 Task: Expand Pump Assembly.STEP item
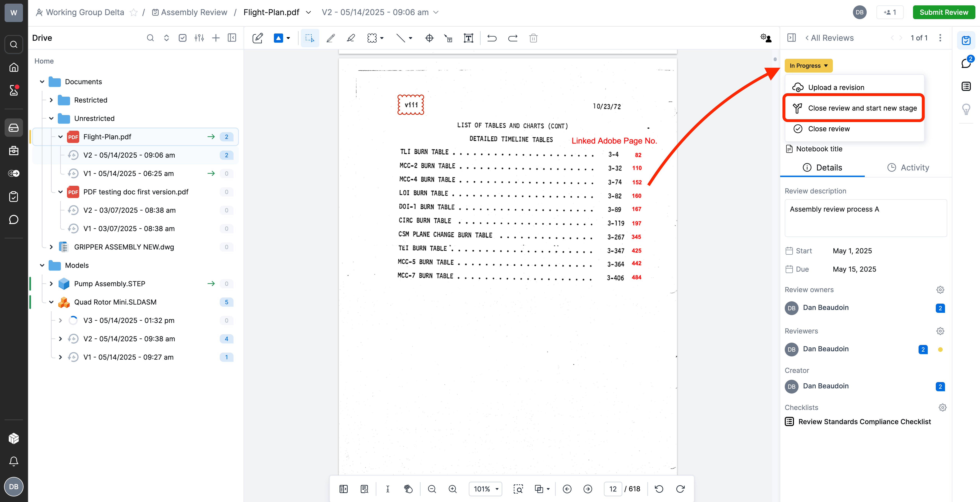[x=51, y=284]
